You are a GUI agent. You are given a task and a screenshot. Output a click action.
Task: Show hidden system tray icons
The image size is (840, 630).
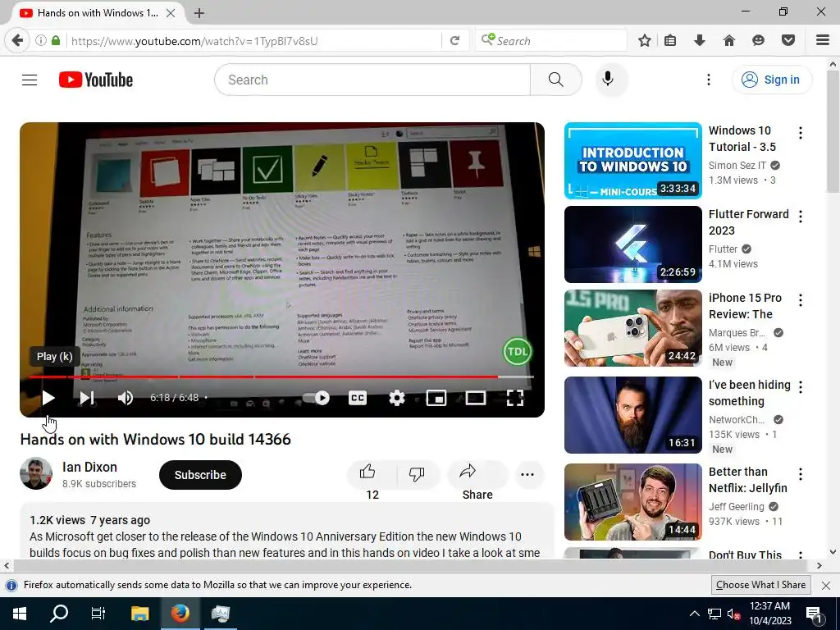[x=694, y=614]
